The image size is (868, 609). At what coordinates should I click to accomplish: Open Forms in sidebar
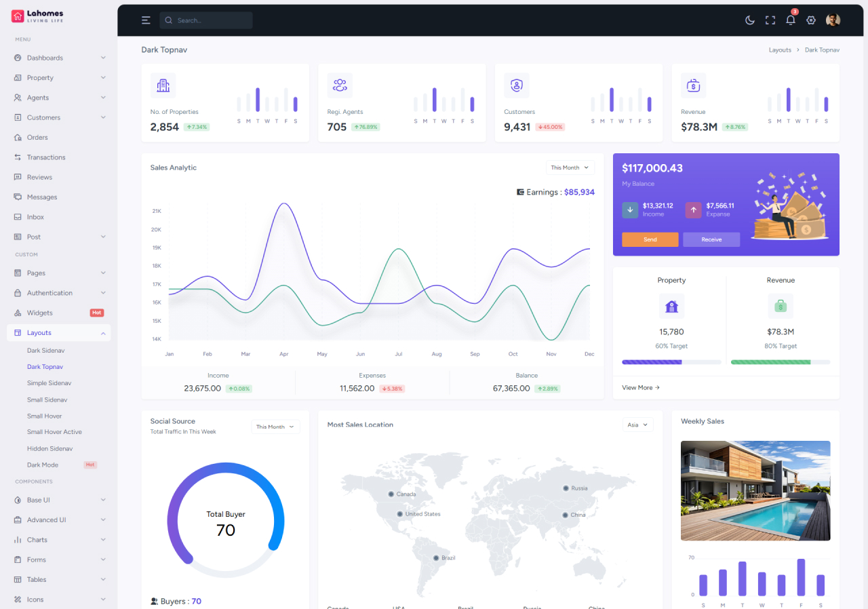[58, 559]
